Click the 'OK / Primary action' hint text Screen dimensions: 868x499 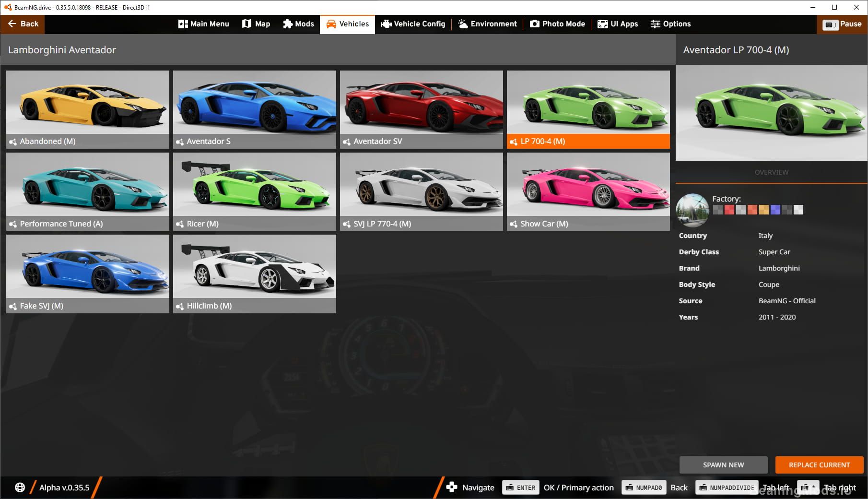[578, 487]
